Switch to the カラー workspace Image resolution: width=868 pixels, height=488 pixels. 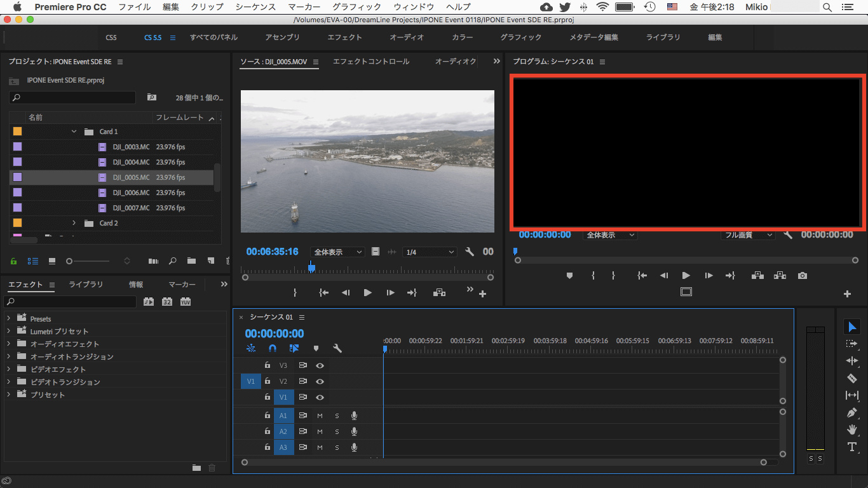coord(462,37)
